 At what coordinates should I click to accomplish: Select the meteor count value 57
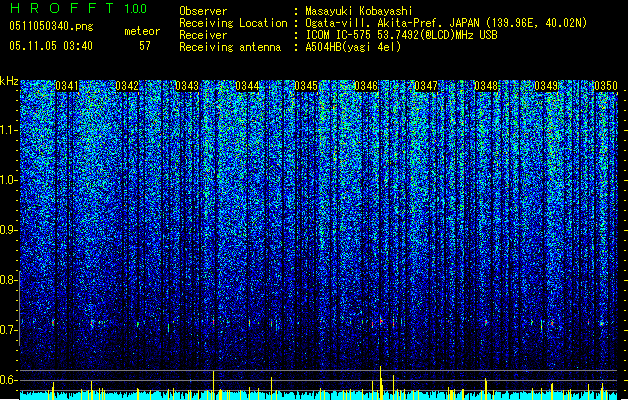[145, 46]
